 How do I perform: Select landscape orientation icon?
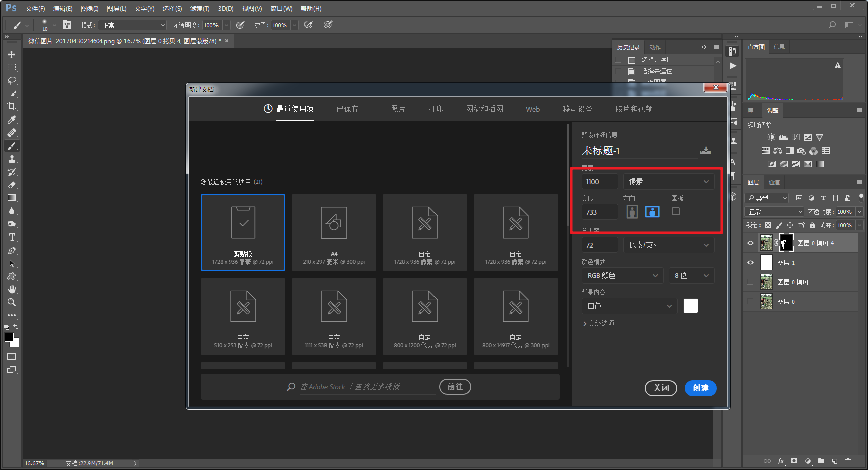tap(653, 212)
